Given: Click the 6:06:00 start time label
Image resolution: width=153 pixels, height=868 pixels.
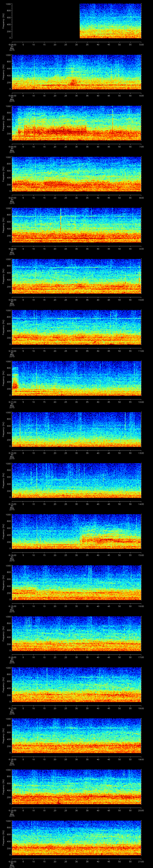Looking at the screenshot, I should pos(12,147).
